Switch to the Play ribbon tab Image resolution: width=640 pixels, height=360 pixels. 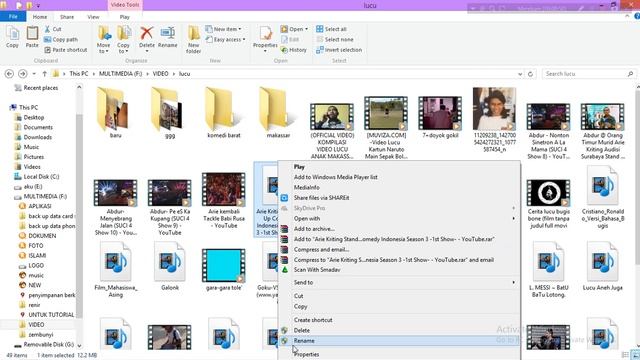[x=124, y=17]
